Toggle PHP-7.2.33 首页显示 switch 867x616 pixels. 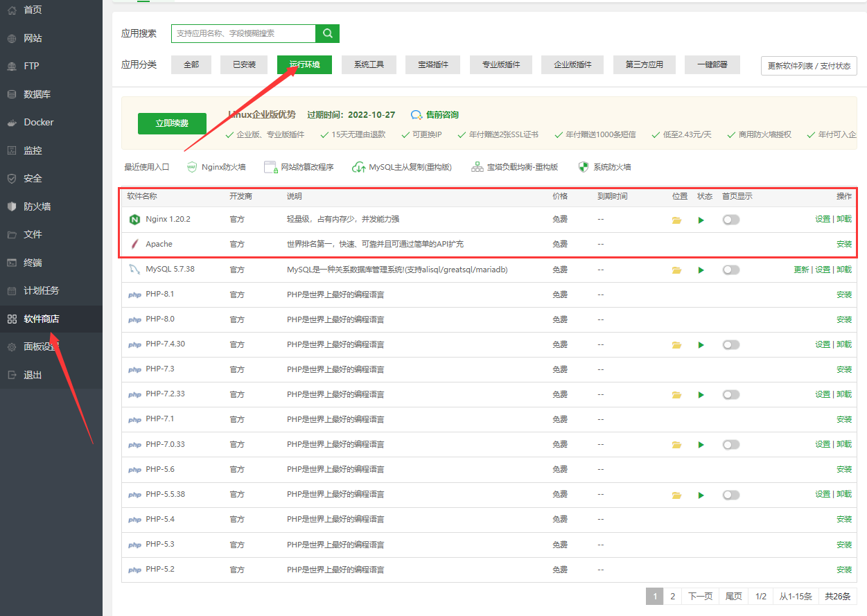(731, 394)
